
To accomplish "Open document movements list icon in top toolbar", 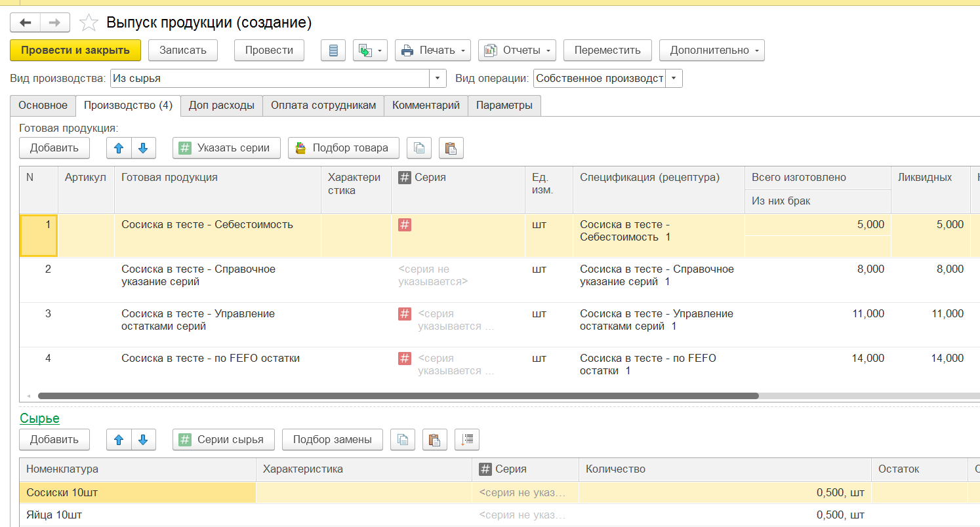I will [333, 50].
